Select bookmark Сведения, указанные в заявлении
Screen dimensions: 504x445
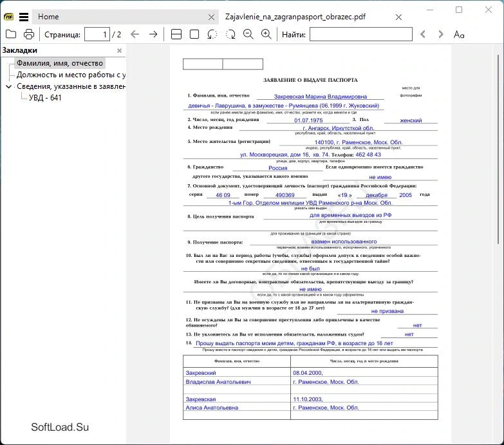point(71,86)
